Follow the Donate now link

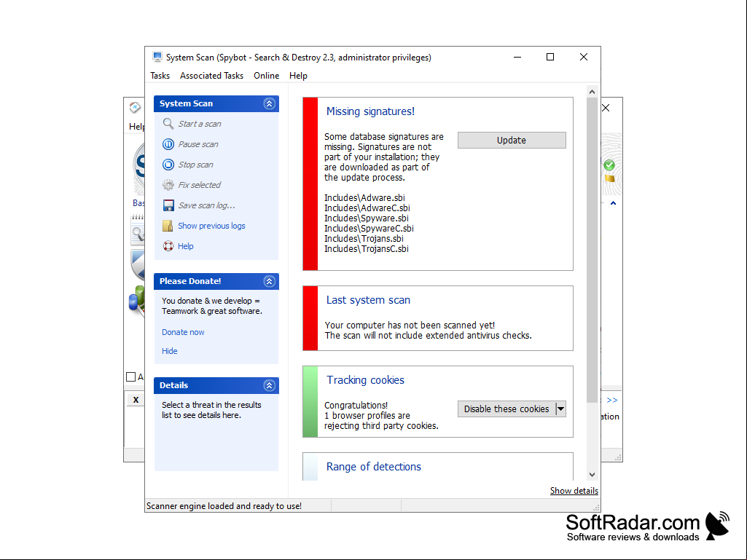pyautogui.click(x=183, y=332)
